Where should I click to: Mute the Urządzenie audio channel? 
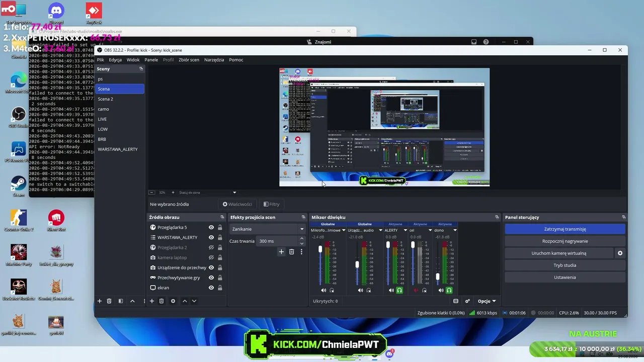[361, 290]
